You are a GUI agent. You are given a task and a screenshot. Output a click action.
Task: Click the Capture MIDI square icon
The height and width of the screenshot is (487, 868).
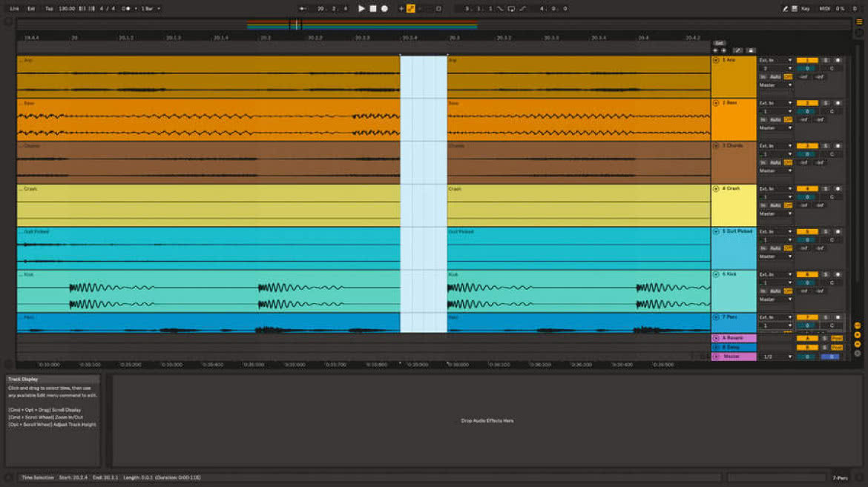438,8
